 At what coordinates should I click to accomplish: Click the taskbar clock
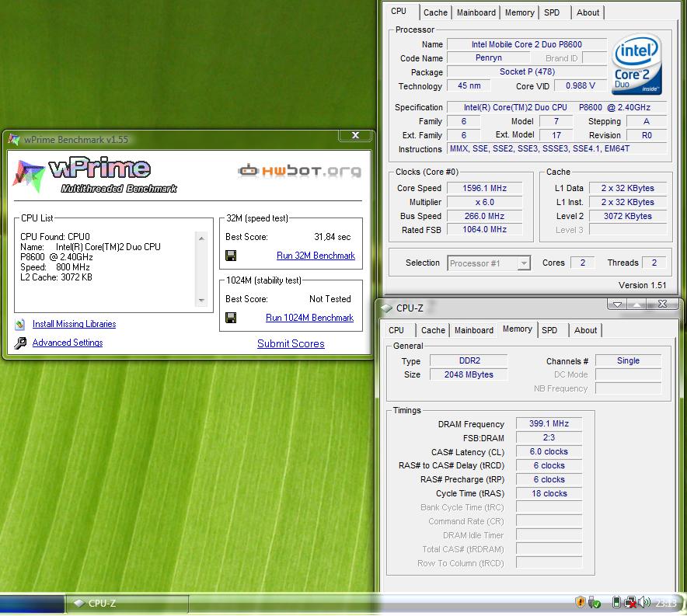tap(665, 604)
